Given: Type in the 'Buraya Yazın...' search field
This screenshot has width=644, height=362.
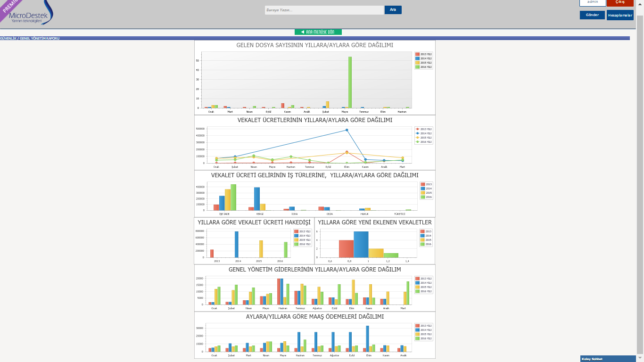Looking at the screenshot, I should 324,10.
